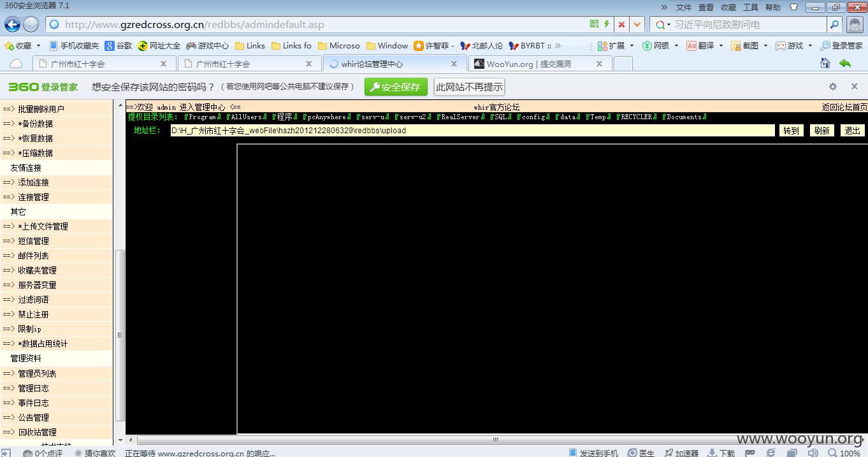Open the 查看 menu

pyautogui.click(x=706, y=8)
